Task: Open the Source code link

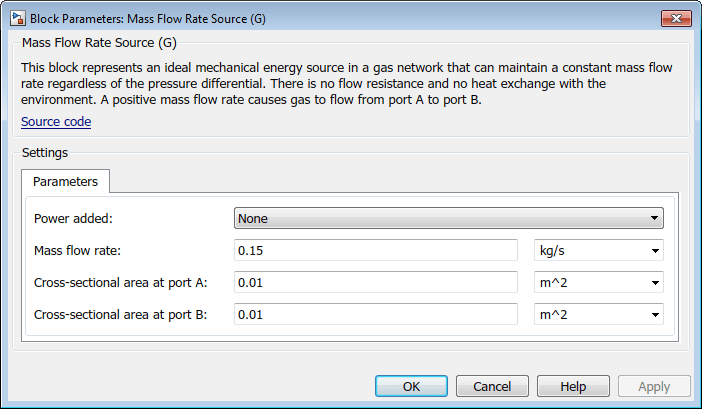Action: (x=56, y=122)
